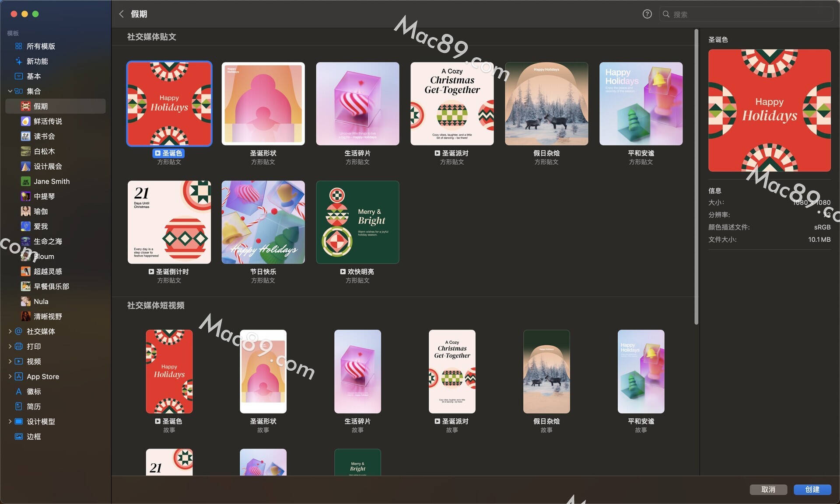This screenshot has height=504, width=840.
Task: Expand the 社交媒体 category
Action: coord(10,331)
